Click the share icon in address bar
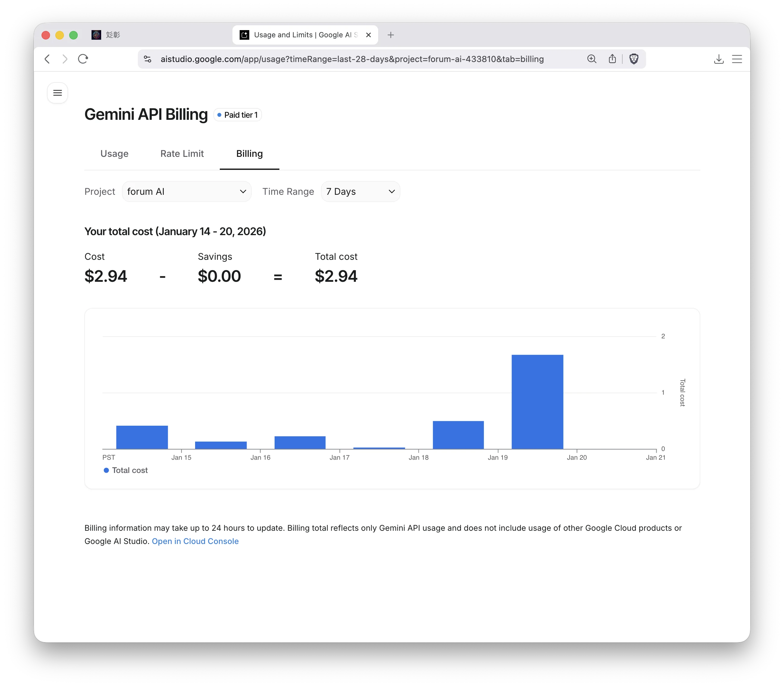This screenshot has width=784, height=687. (612, 59)
